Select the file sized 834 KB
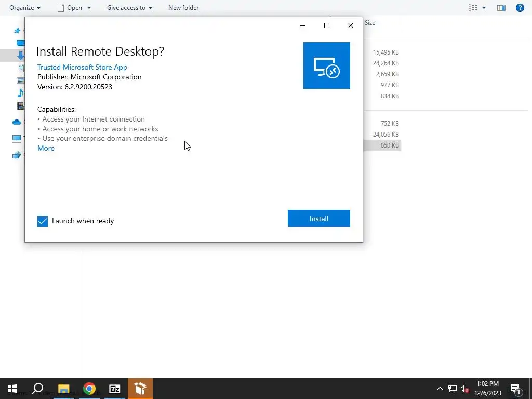The image size is (532, 399). (x=390, y=96)
